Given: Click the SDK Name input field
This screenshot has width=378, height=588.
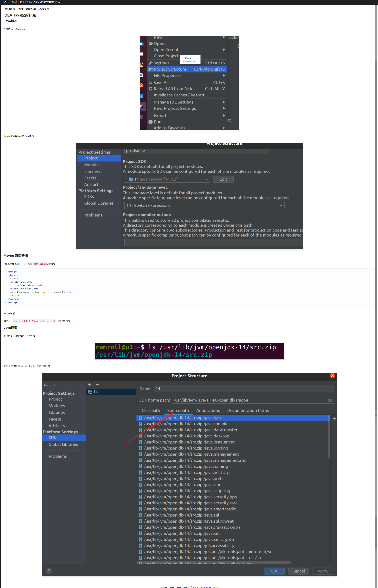Looking at the screenshot, I should click(244, 388).
